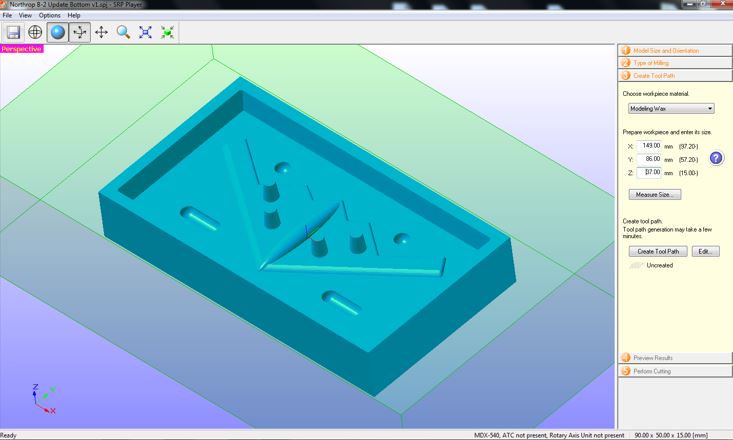The width and height of the screenshot is (733, 440).
Task: Select the shaded sphere rendering icon
Action: (57, 32)
